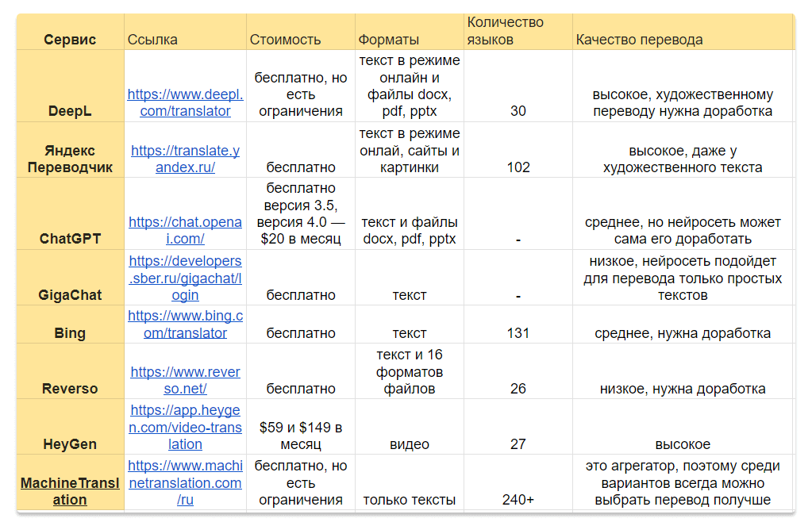Select the 'GigaChat' service cell
The height and width of the screenshot is (526, 812).
click(70, 278)
